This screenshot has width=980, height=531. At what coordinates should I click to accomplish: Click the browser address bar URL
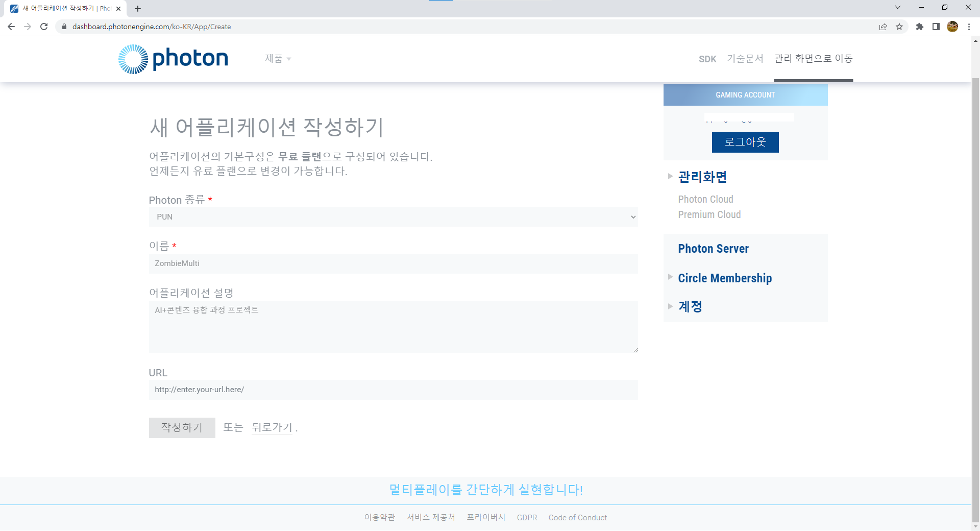[x=152, y=27]
